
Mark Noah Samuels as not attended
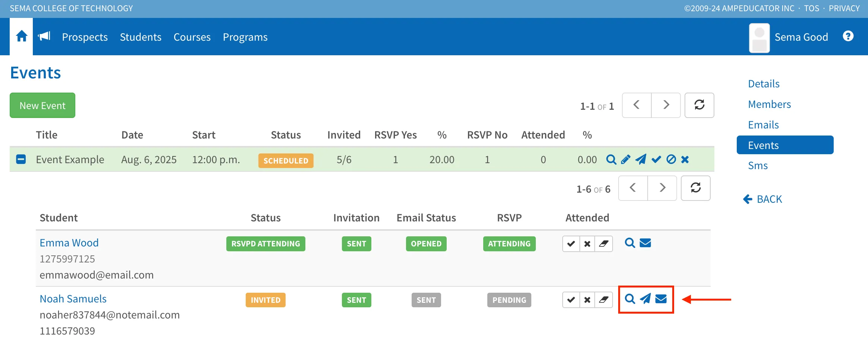point(587,300)
